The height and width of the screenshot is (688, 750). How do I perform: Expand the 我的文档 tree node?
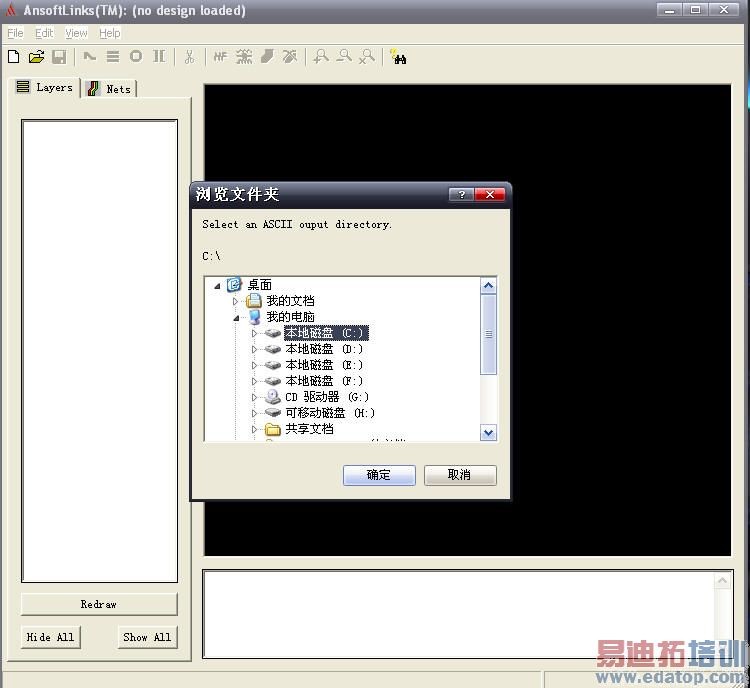pos(235,301)
